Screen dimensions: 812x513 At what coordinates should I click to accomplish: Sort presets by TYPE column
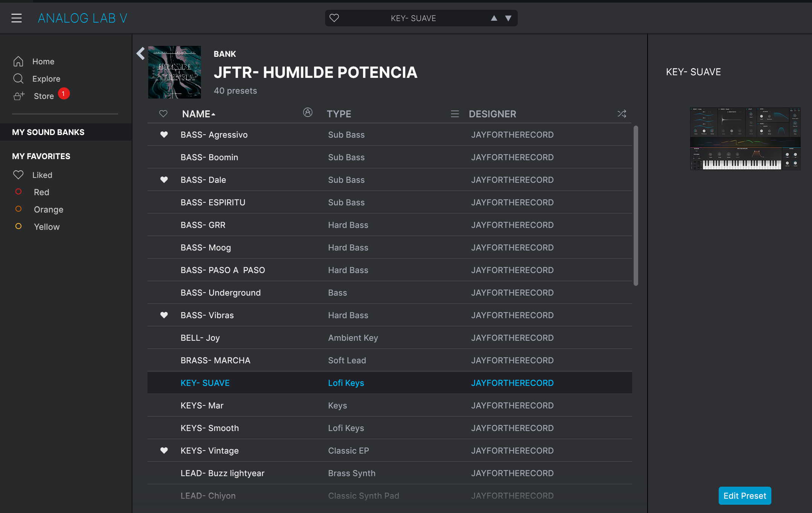pos(339,114)
